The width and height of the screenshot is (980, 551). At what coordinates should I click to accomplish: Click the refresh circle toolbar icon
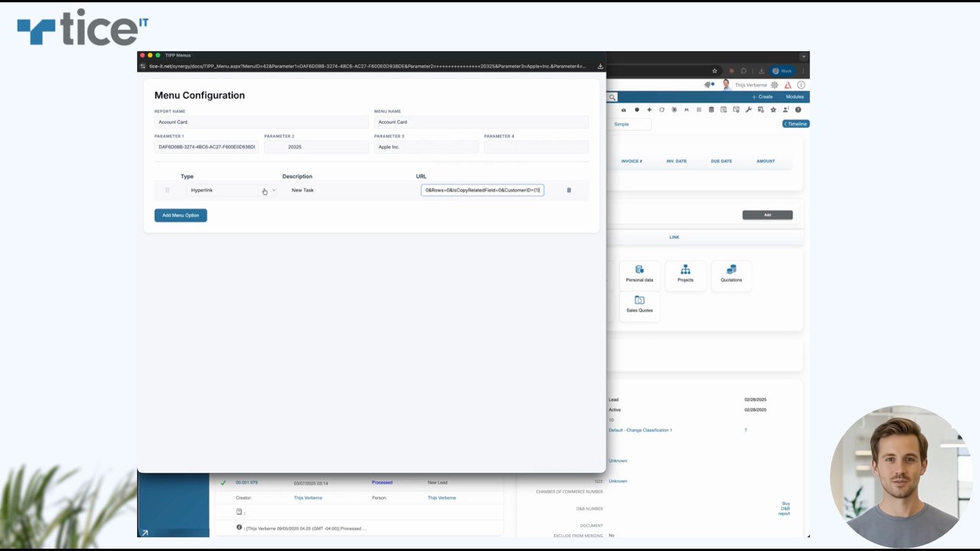pyautogui.click(x=661, y=109)
